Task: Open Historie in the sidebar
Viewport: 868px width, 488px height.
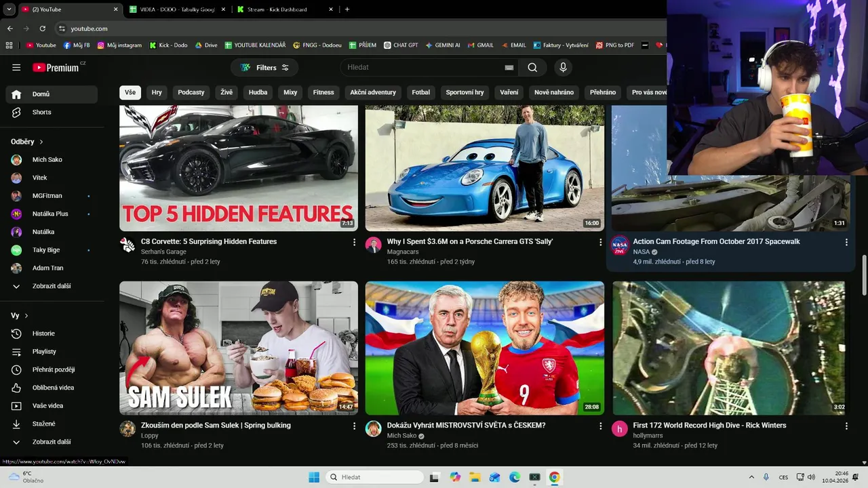Action: click(52, 333)
